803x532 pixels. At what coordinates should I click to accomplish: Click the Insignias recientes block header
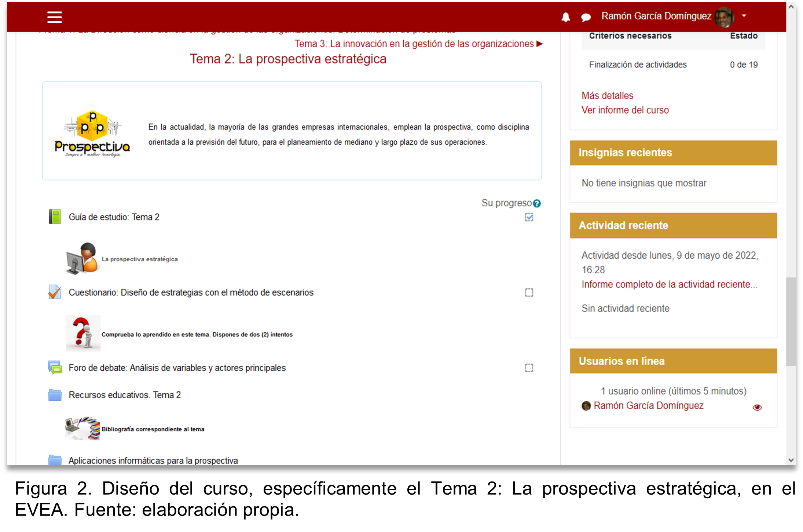(x=673, y=153)
